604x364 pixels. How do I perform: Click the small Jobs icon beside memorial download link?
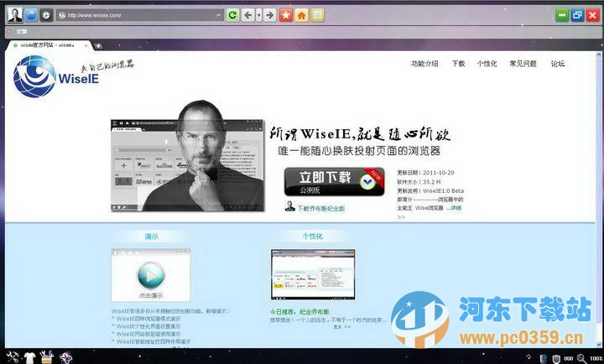289,207
